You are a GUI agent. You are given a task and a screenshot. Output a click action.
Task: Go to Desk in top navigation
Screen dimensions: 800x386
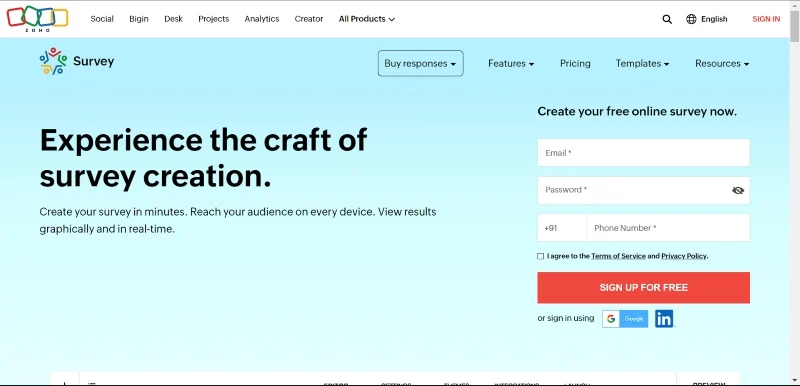[x=173, y=19]
